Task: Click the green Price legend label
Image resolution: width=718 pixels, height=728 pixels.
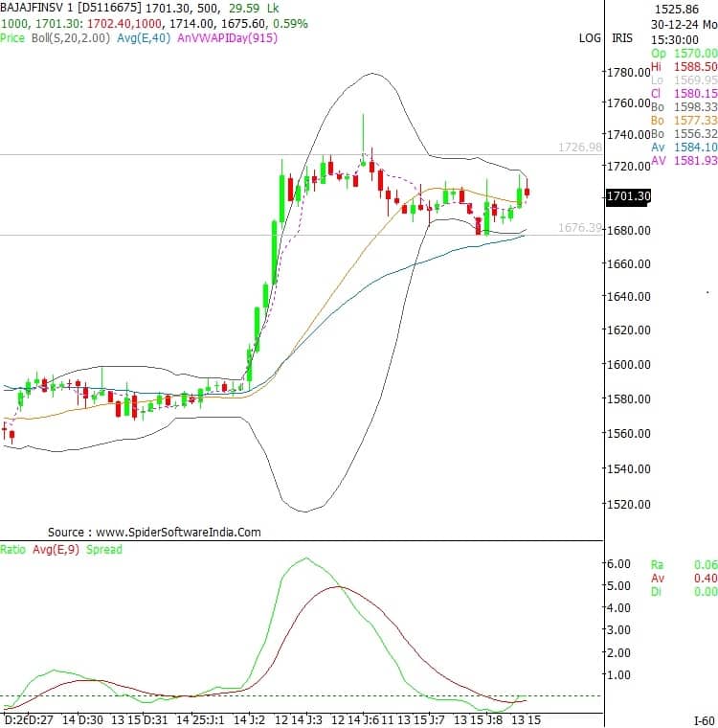Action: pyautogui.click(x=12, y=37)
